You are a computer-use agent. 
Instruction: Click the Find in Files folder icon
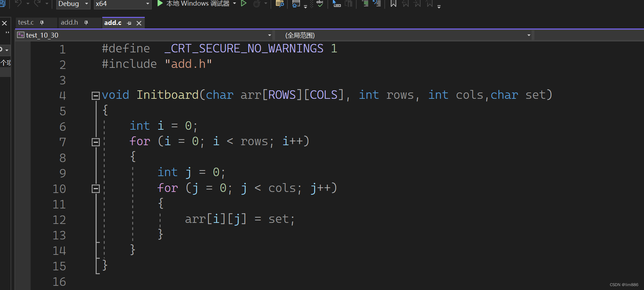280,4
